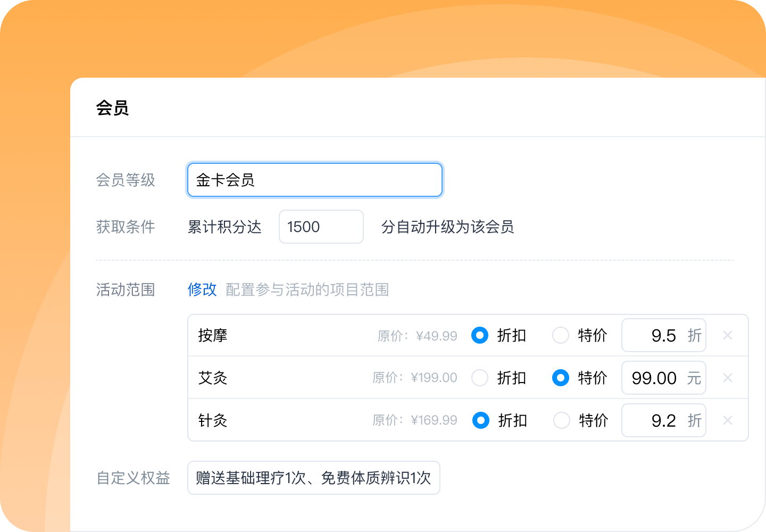
Task: Click the 配置参与活动的项目范围 hint text
Action: coord(307,290)
